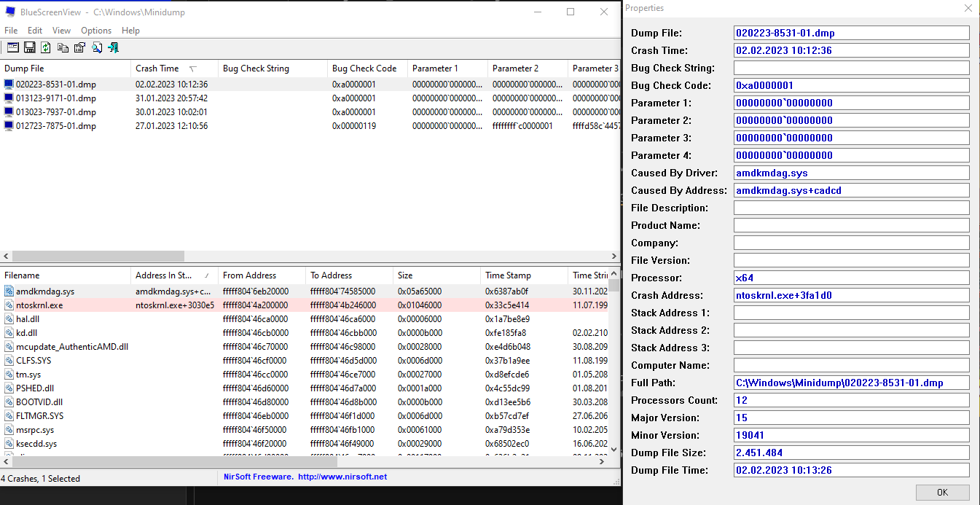Click the Copy Selected Items toolbar icon
The height and width of the screenshot is (505, 980).
[63, 47]
